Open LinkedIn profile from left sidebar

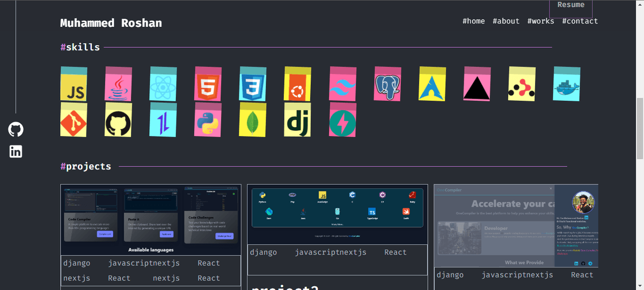[x=16, y=152]
